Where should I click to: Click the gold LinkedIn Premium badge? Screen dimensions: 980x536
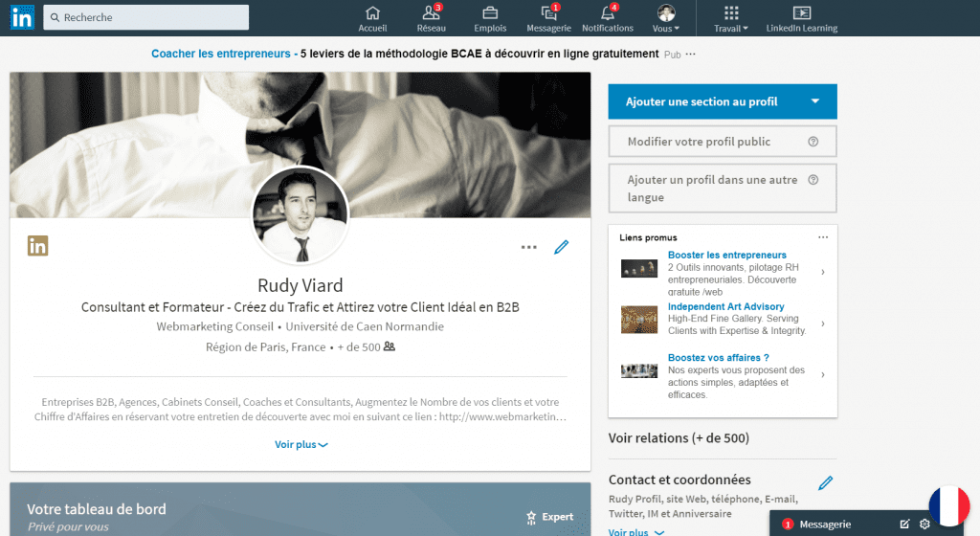click(37, 246)
